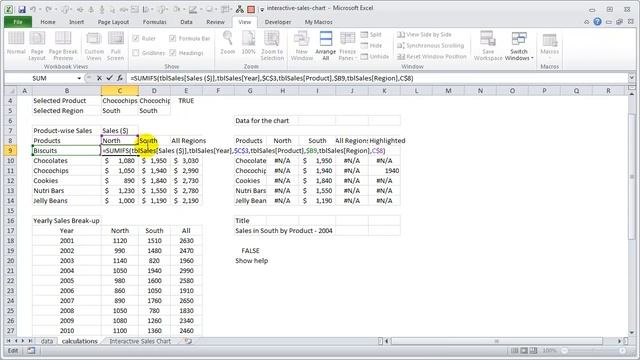Select the 'Chocochips' product cell in column B
The width and height of the screenshot is (640, 360).
[x=67, y=171]
